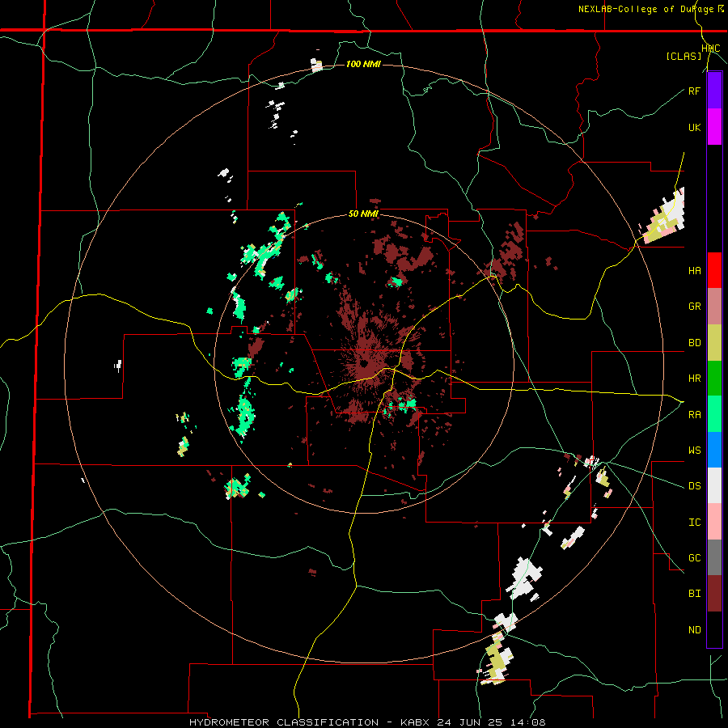Click the HR dark green legend block
Screen dimensions: 728x728
[714, 378]
